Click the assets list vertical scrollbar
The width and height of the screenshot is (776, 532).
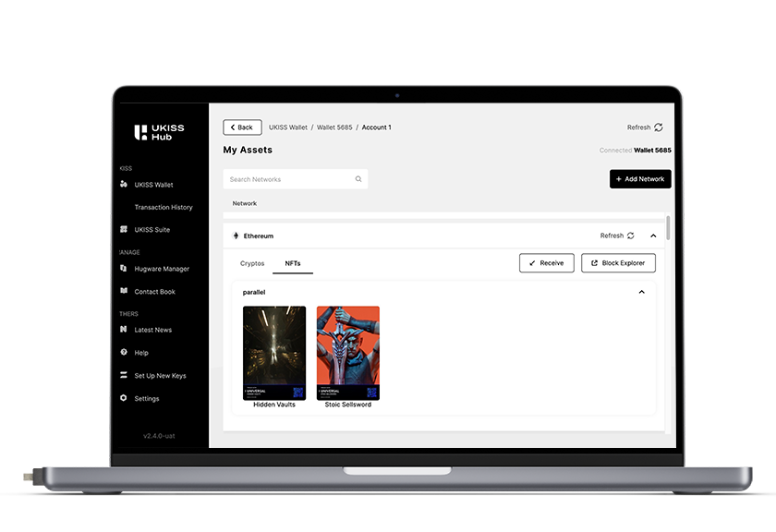(668, 228)
